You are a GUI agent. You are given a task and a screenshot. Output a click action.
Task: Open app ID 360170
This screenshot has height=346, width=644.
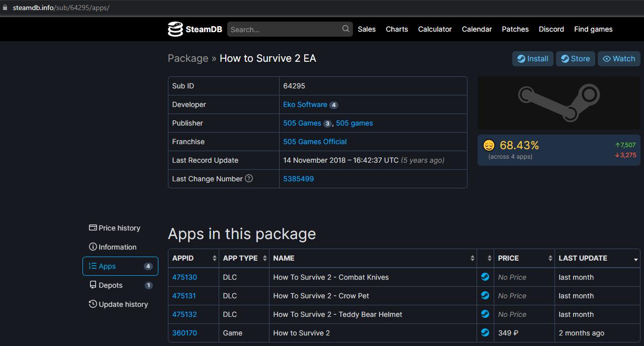pyautogui.click(x=185, y=333)
